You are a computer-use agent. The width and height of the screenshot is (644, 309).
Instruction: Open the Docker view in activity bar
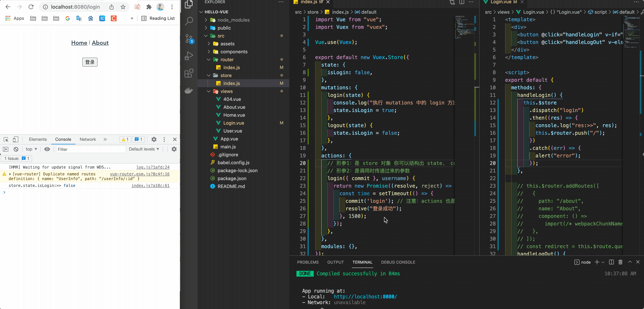pyautogui.click(x=189, y=90)
